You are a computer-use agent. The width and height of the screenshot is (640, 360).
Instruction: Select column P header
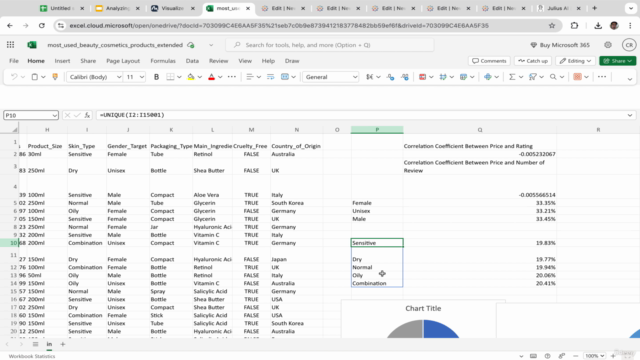377,130
